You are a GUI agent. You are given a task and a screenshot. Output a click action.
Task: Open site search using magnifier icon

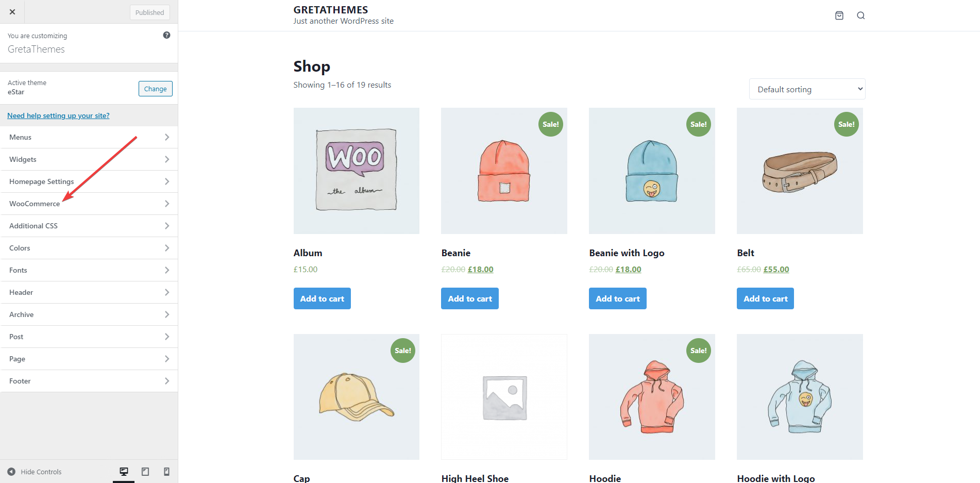860,15
